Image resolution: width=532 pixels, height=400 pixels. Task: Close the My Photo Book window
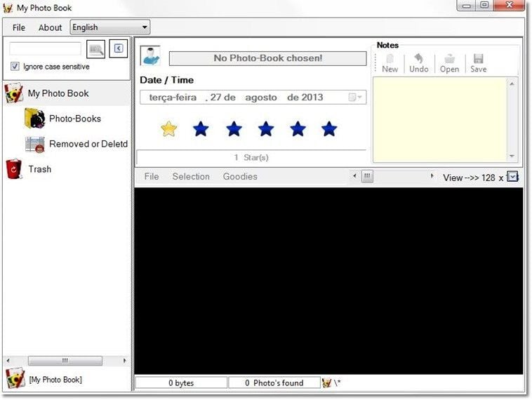click(509, 6)
